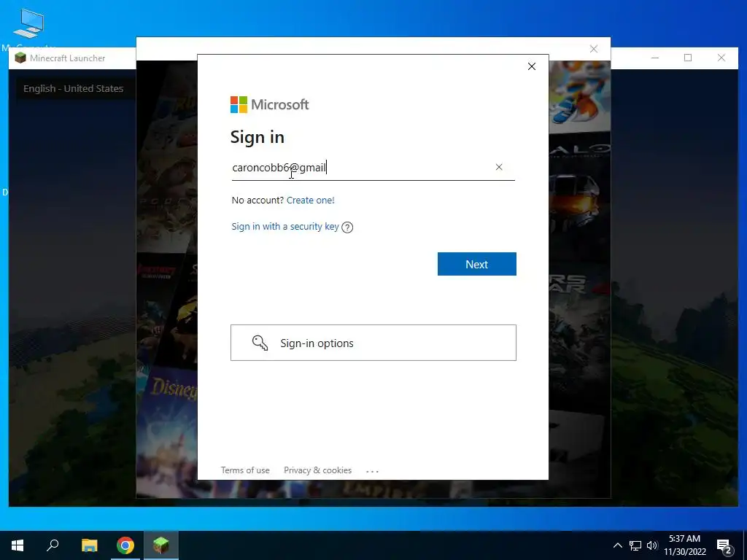Image resolution: width=747 pixels, height=560 pixels.
Task: Launch Google Chrome from taskbar
Action: [125, 545]
